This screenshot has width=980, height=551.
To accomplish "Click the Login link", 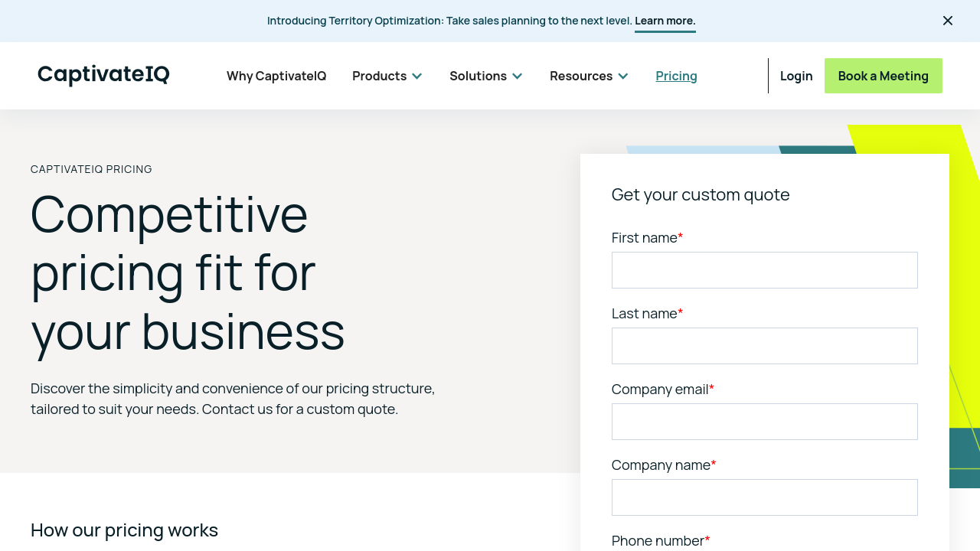I will (x=796, y=76).
